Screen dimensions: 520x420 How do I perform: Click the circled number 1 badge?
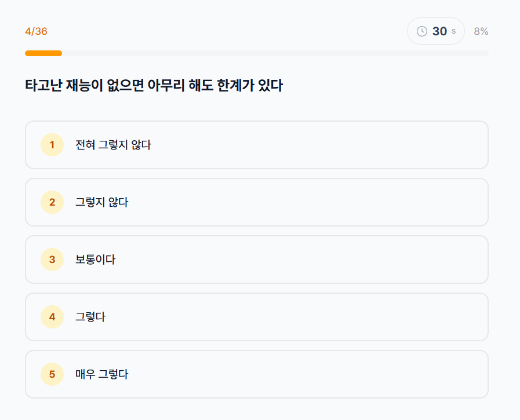[52, 145]
